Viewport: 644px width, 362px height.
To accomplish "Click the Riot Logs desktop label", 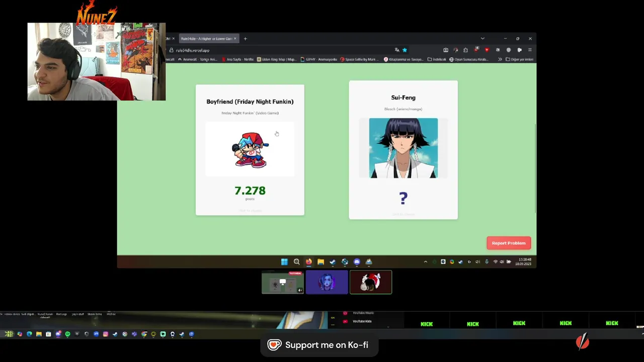I will tap(61, 314).
